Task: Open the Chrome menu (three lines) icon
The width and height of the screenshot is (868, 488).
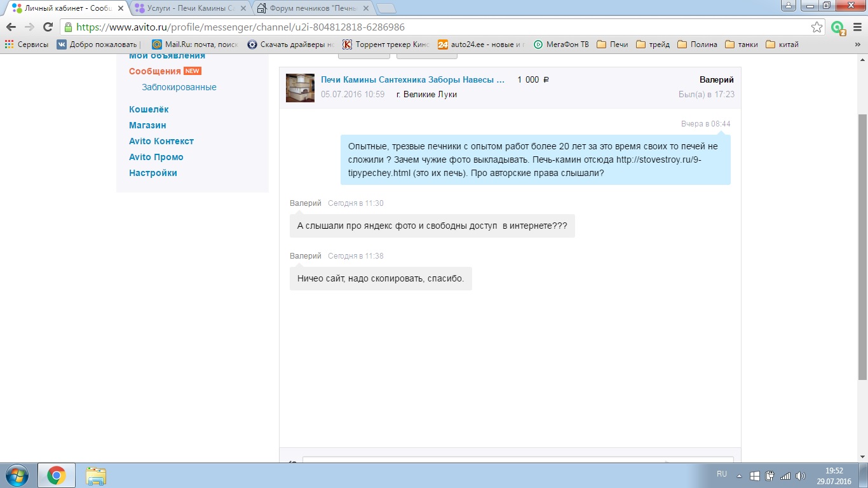Action: tap(857, 27)
